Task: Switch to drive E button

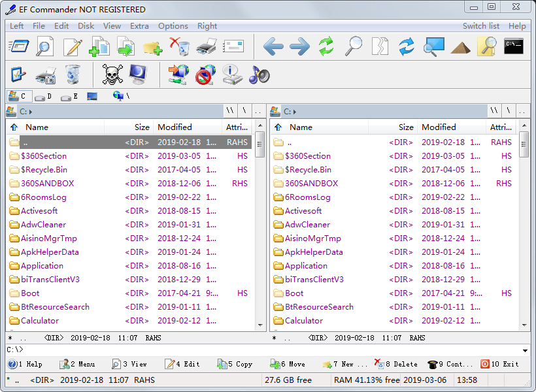Action: pyautogui.click(x=69, y=96)
